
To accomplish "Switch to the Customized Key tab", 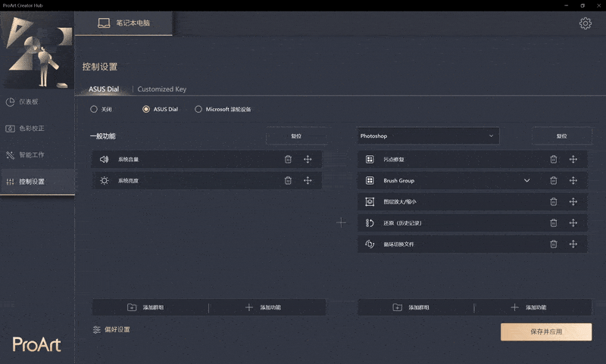I will [x=161, y=89].
